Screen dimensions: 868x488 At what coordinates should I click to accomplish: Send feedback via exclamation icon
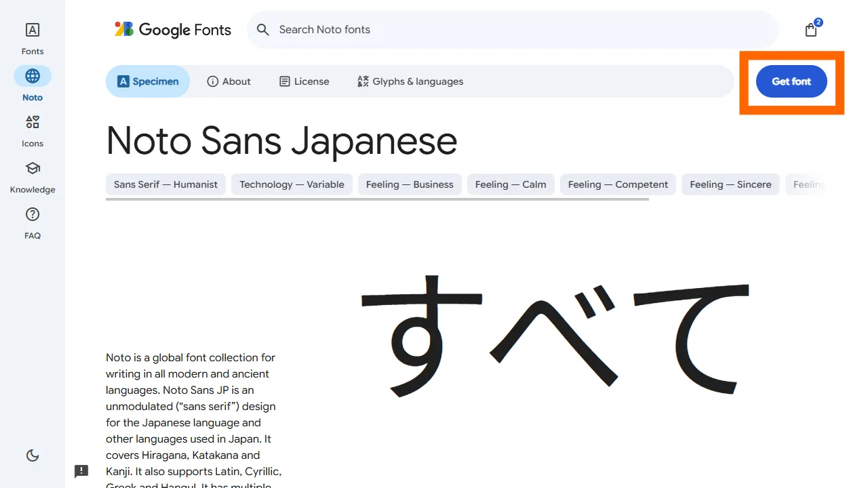click(x=81, y=471)
